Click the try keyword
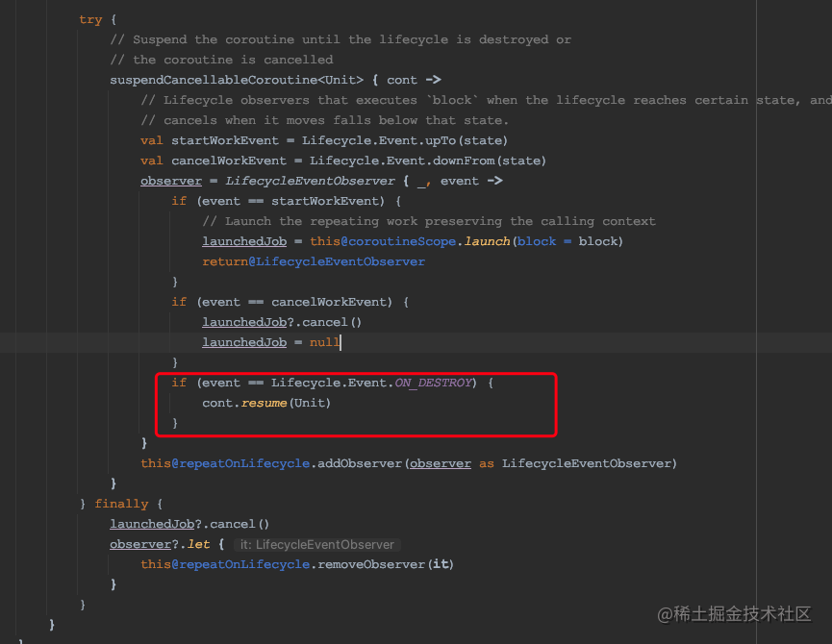 click(90, 19)
